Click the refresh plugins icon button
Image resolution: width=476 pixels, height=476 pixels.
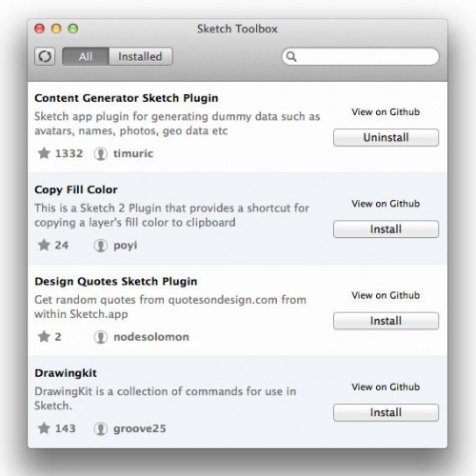[x=45, y=56]
